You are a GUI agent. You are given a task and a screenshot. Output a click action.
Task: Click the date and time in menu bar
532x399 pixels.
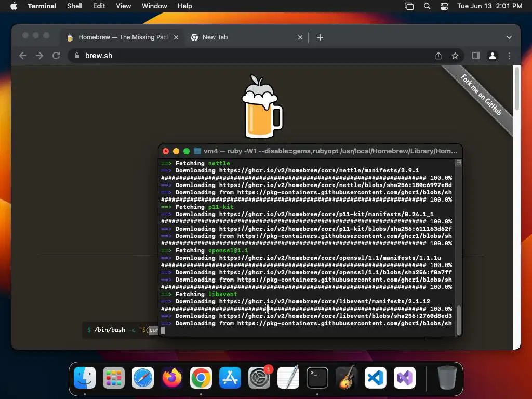point(489,6)
